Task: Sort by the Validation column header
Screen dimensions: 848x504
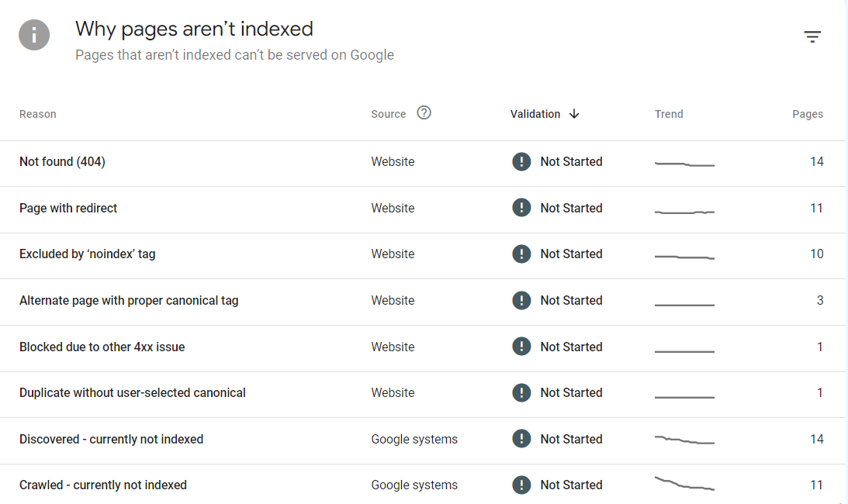Action: (535, 114)
